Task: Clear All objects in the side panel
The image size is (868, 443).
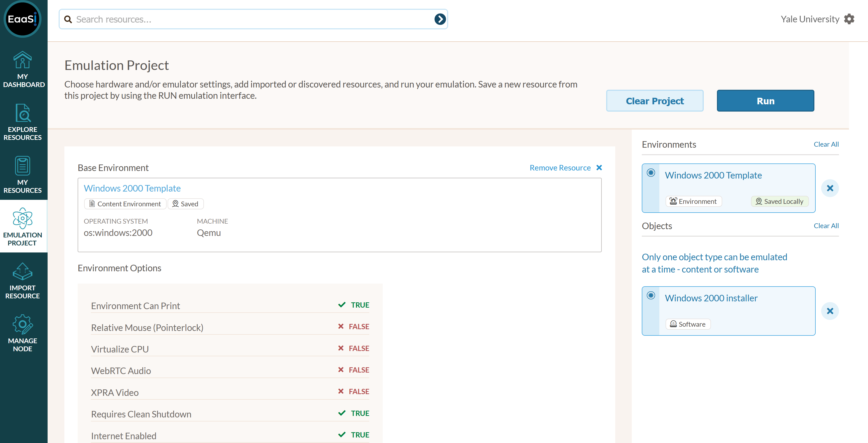Action: (x=826, y=226)
